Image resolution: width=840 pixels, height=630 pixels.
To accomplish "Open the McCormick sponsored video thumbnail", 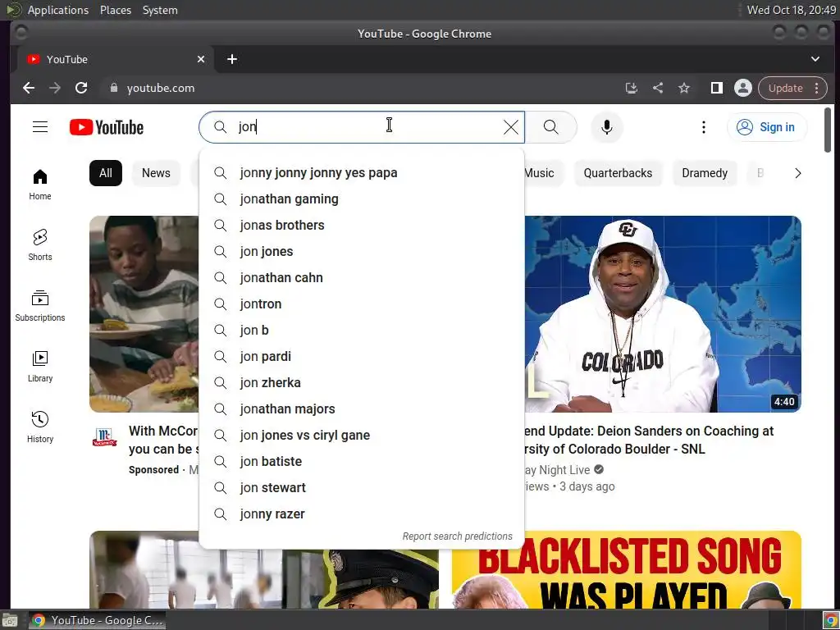I will pos(144,314).
